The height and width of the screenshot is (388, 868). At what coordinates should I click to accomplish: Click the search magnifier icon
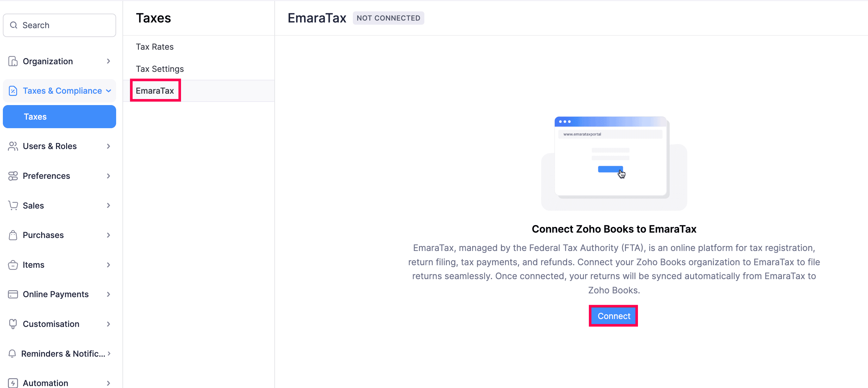coord(14,25)
